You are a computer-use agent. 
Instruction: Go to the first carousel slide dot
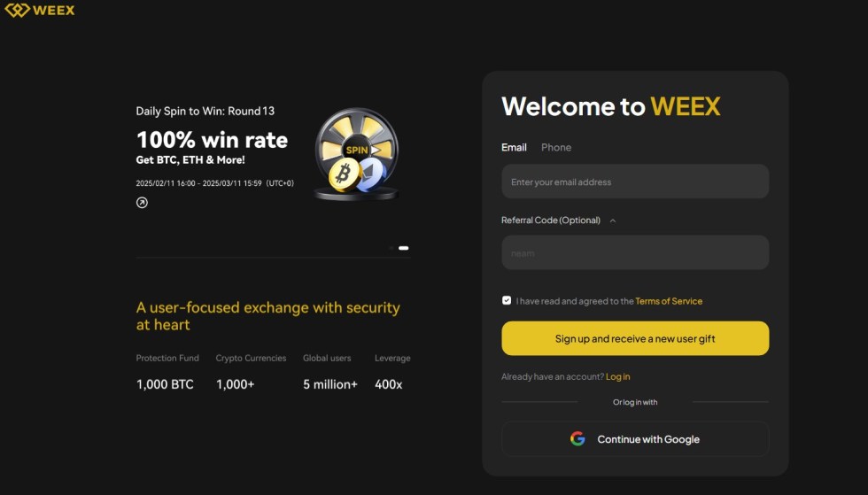point(391,248)
